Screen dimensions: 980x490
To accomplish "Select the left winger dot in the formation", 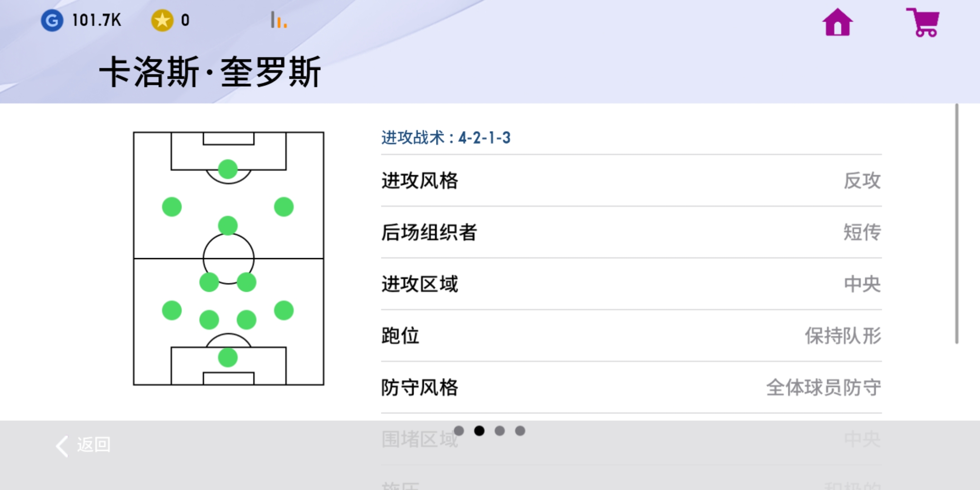I will pyautogui.click(x=171, y=206).
